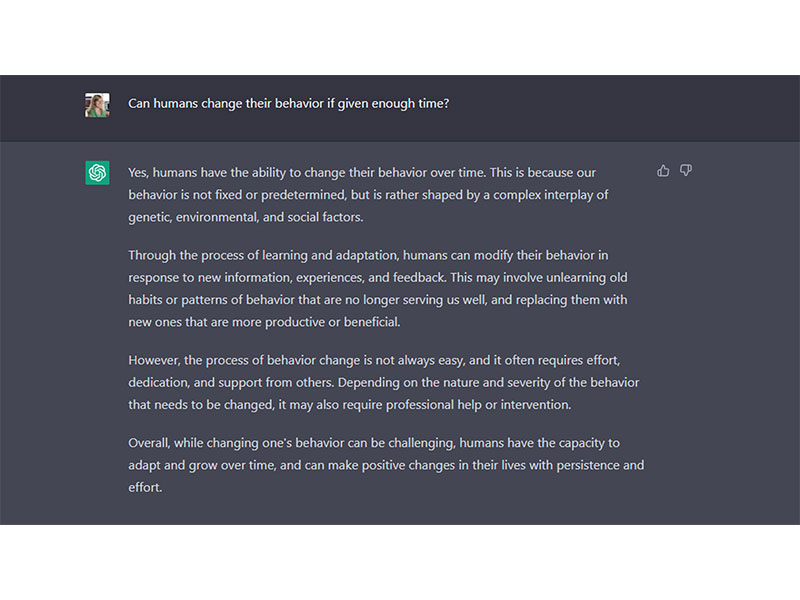Click the line 'behavior is not fixed or predetermined'
This screenshot has height=600, width=800.
click(x=368, y=195)
